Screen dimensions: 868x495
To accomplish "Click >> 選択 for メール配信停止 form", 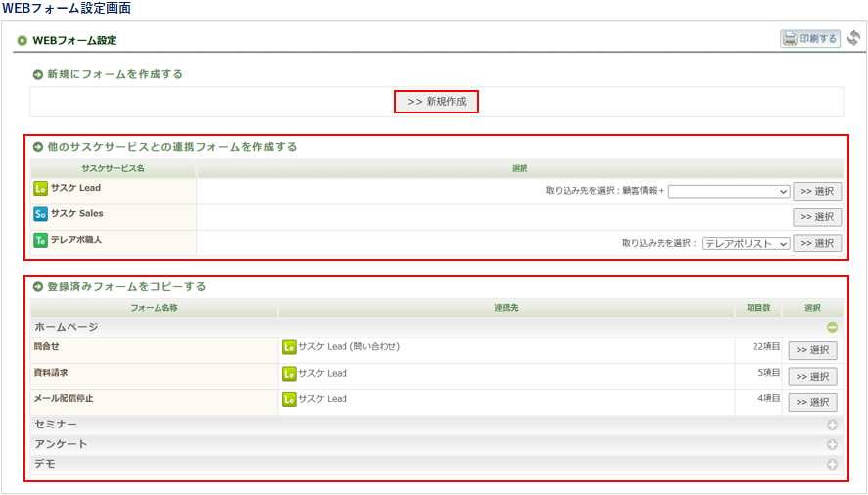I will click(812, 402).
